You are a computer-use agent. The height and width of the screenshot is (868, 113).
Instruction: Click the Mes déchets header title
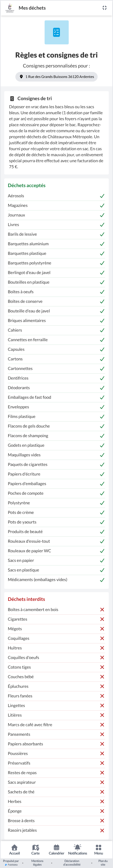pos(32,8)
